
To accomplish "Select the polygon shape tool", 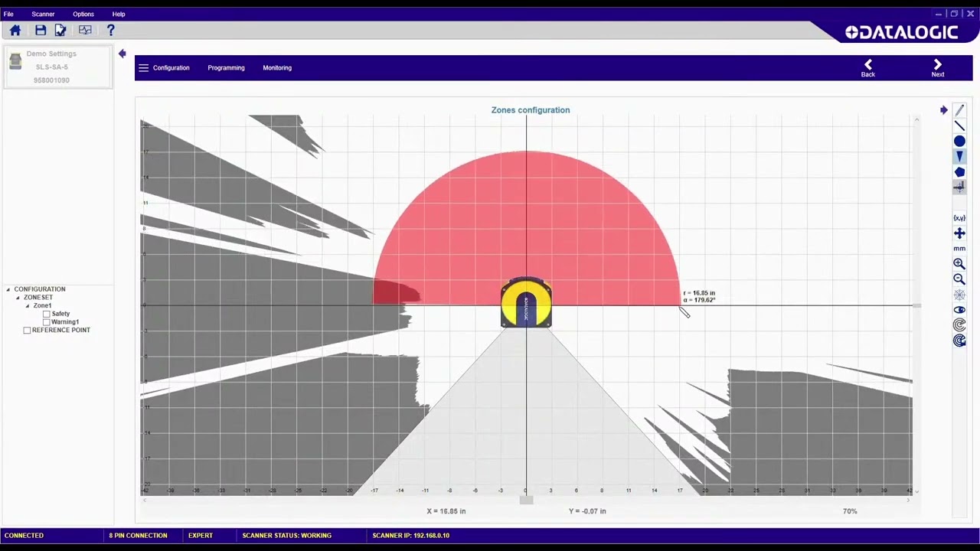I will click(x=959, y=172).
